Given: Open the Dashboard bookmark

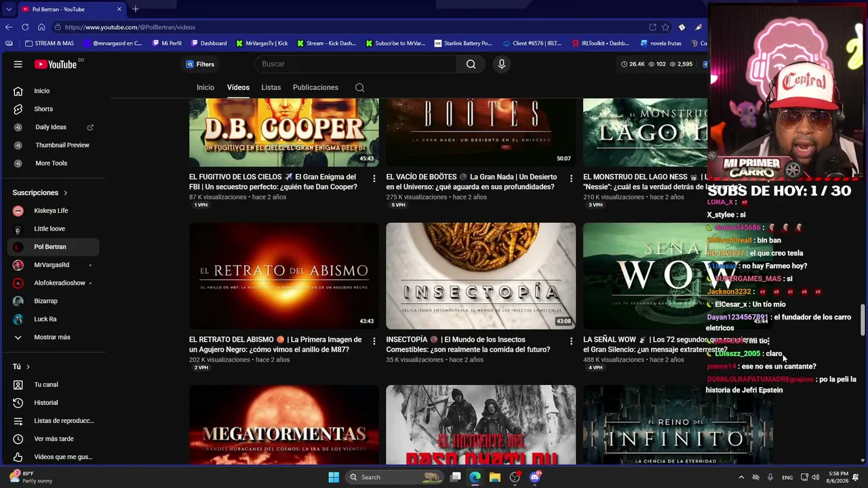Looking at the screenshot, I should pos(209,43).
